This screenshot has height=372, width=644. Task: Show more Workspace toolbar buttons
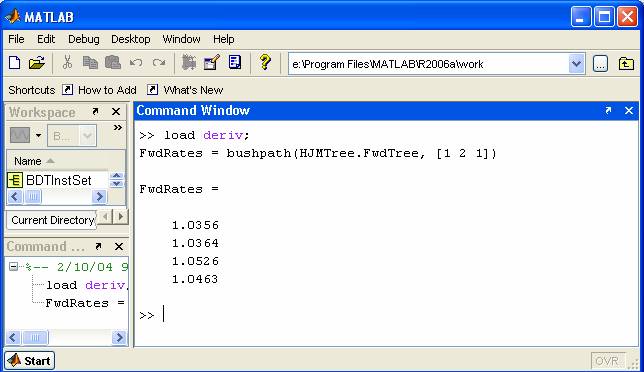[117, 128]
